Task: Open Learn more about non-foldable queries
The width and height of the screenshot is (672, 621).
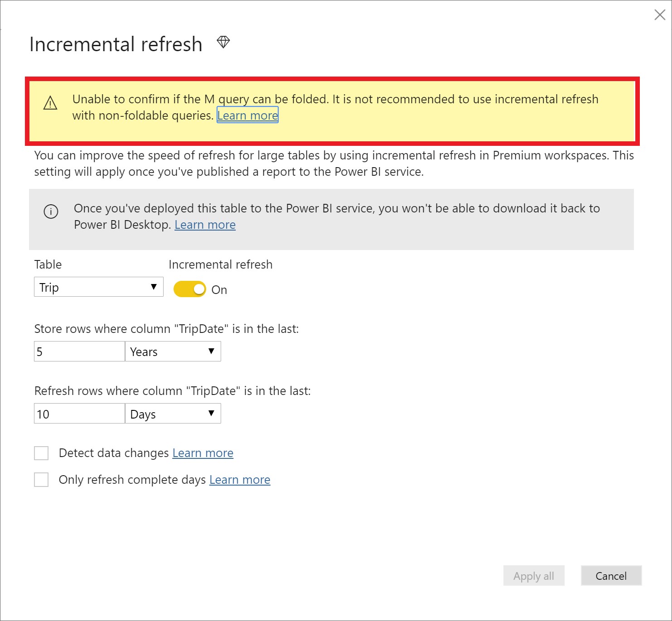Action: [247, 115]
